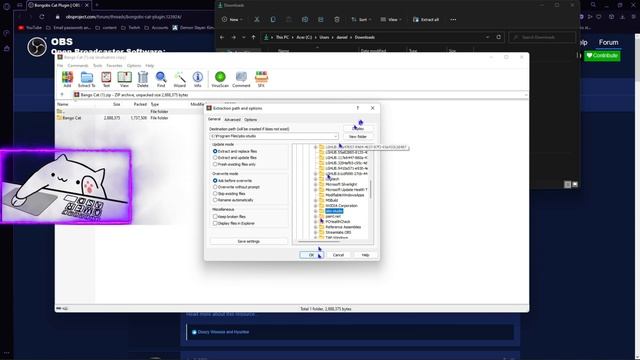Select Overwrite without prompt option

tap(215, 187)
